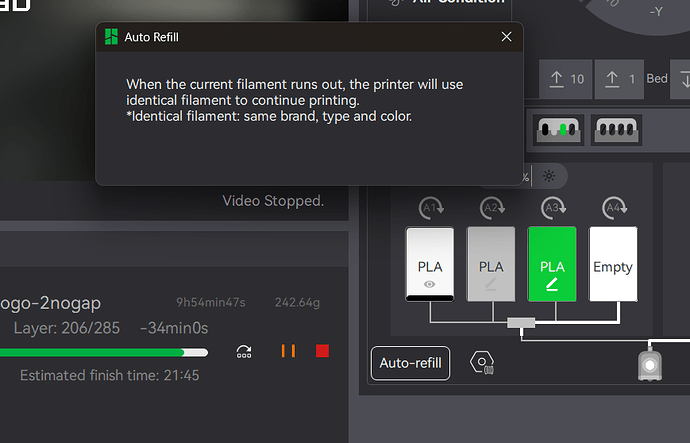Toggle eye icon on A1 PLA slot
The image size is (690, 443).
tap(429, 285)
